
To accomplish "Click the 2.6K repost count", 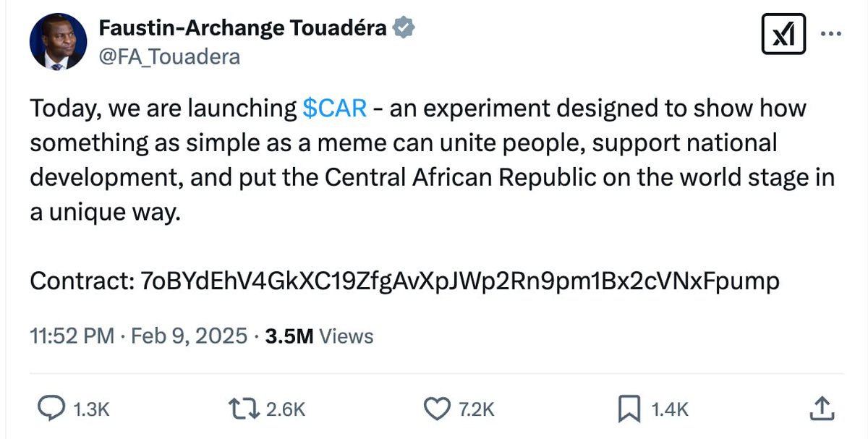I will 286,409.
